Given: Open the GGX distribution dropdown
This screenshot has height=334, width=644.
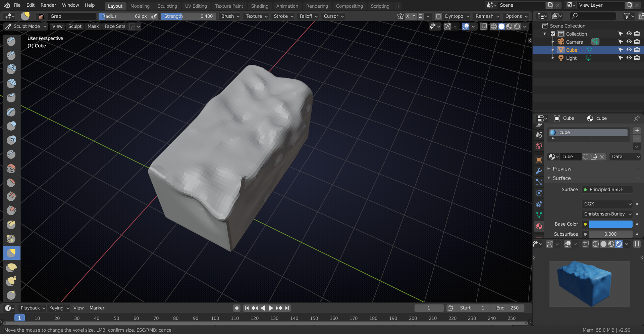Looking at the screenshot, I should coord(607,204).
